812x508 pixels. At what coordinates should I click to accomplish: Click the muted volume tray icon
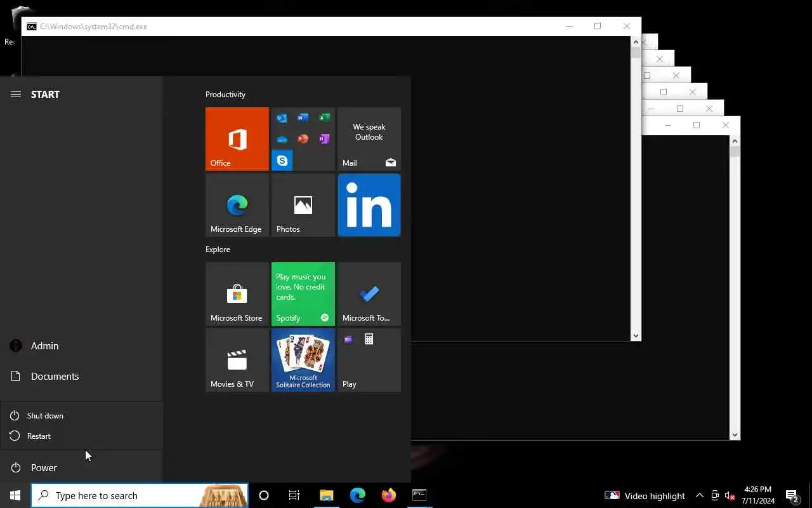730,496
